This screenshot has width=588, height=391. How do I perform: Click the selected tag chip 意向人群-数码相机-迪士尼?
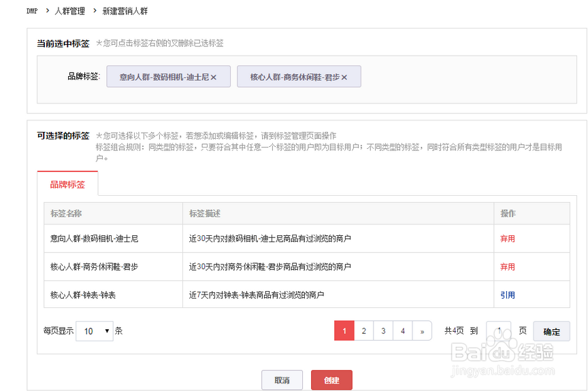pos(168,77)
